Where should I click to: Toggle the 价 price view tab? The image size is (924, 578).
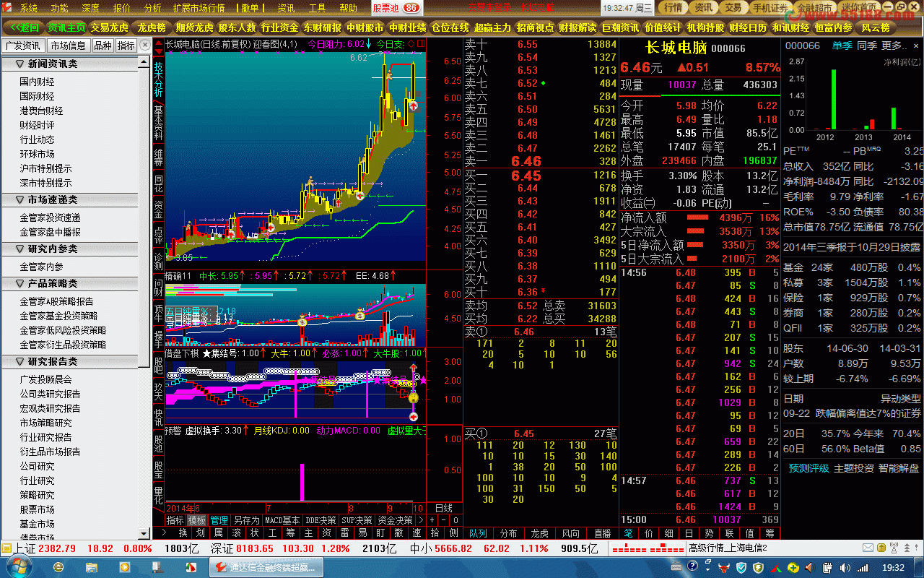click(x=649, y=533)
